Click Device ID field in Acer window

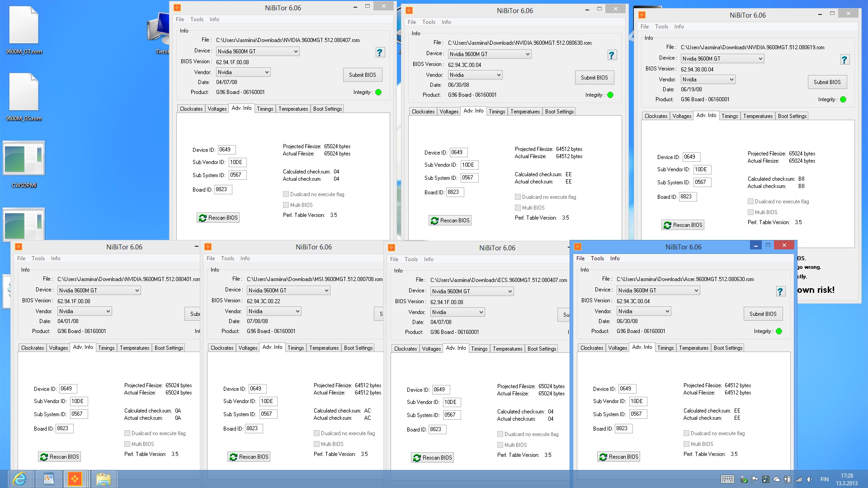pos(627,389)
